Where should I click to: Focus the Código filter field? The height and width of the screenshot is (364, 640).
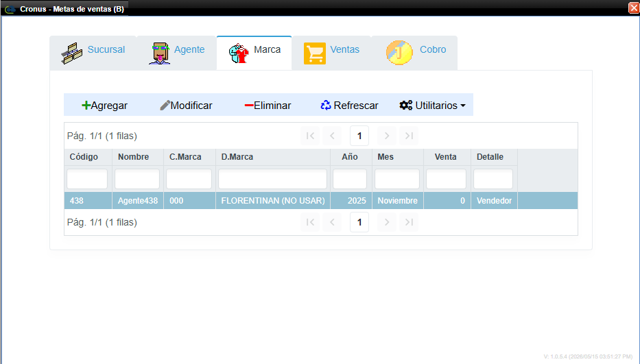coord(87,179)
